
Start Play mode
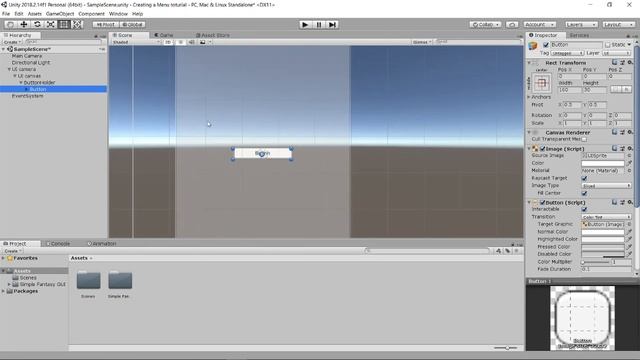tap(305, 24)
